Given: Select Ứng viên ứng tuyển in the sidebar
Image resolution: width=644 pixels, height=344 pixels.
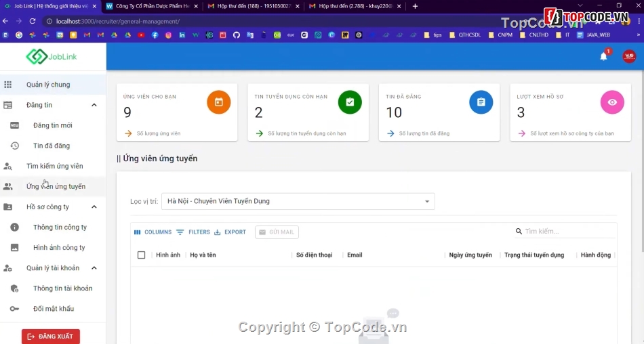Looking at the screenshot, I should pos(53,186).
